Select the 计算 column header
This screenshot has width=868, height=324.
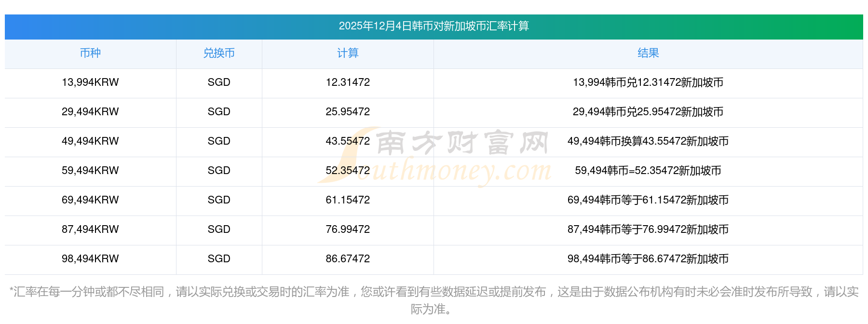[x=348, y=53]
